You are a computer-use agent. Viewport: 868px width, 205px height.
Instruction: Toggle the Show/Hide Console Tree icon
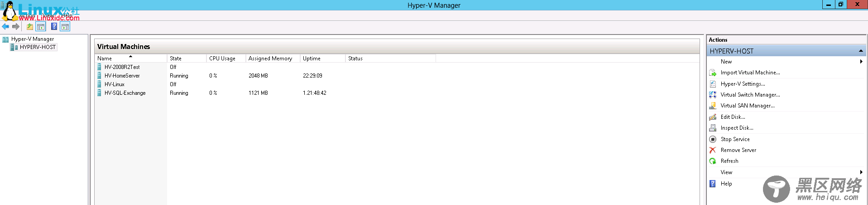pyautogui.click(x=41, y=27)
